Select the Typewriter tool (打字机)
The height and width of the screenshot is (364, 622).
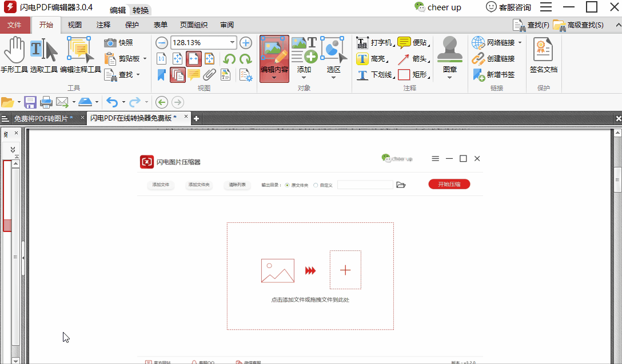point(374,42)
